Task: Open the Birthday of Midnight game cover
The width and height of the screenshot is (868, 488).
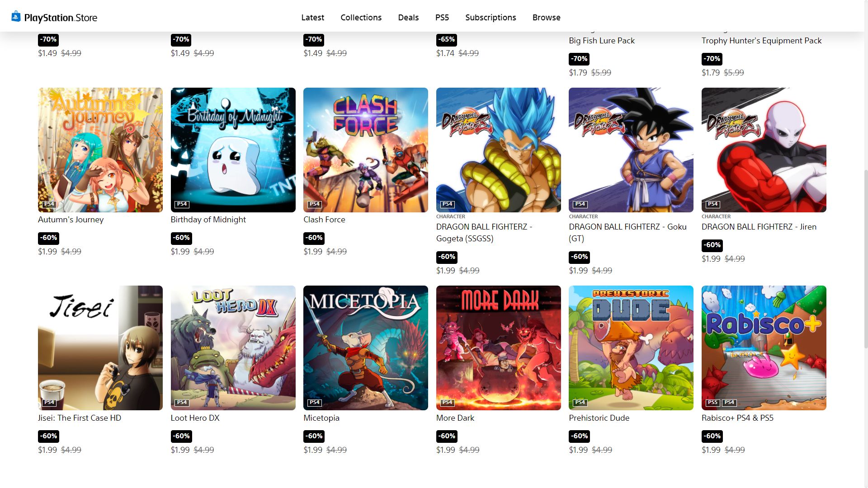Action: pyautogui.click(x=233, y=150)
